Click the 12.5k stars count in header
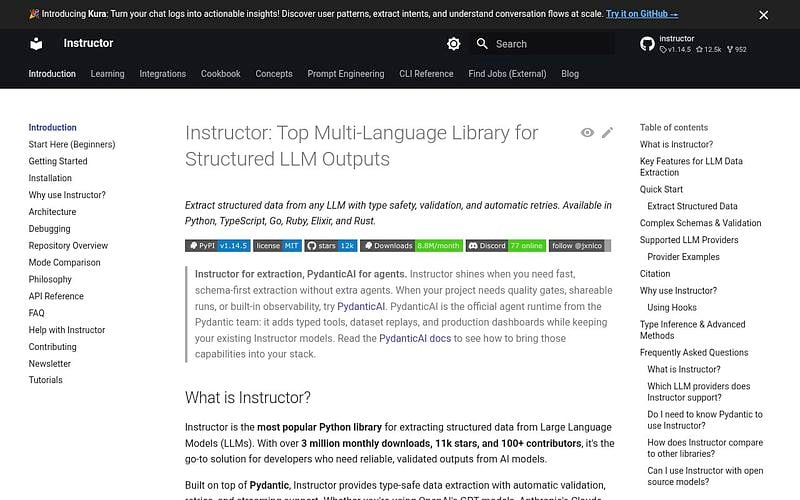Viewport: 800px width, 500px height. pyautogui.click(x=709, y=49)
